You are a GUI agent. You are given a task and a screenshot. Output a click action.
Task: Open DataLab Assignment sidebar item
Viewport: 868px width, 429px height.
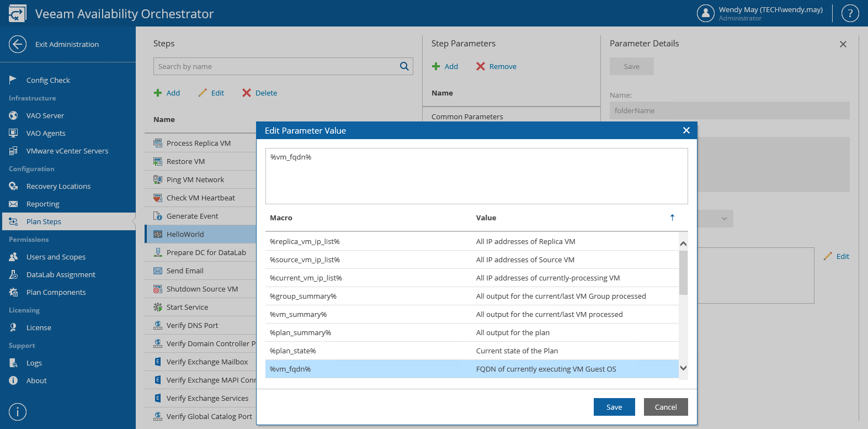click(61, 274)
